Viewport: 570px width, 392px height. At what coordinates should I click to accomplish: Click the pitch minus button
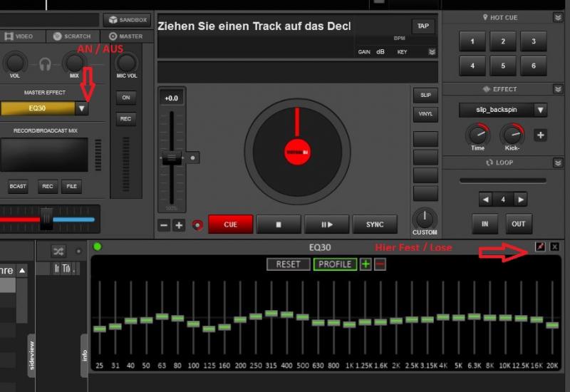point(164,225)
